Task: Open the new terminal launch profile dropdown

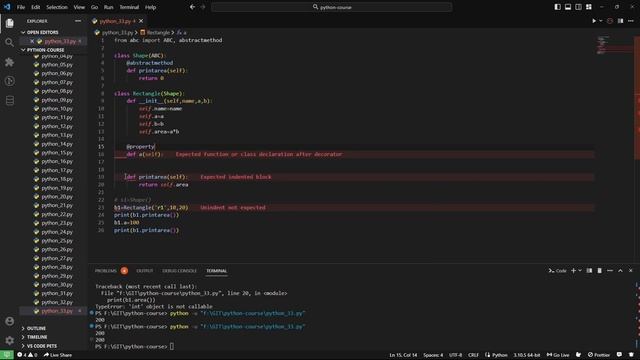Action: [x=580, y=271]
